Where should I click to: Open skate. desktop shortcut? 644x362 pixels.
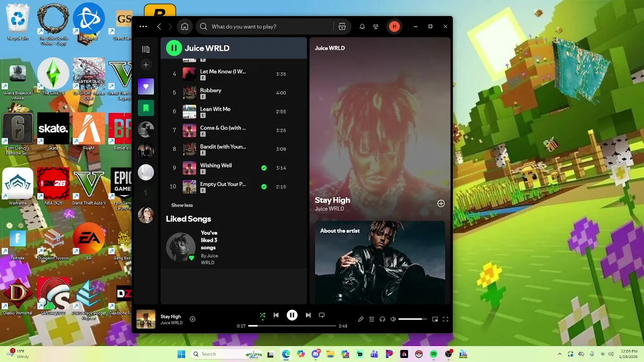tap(53, 132)
